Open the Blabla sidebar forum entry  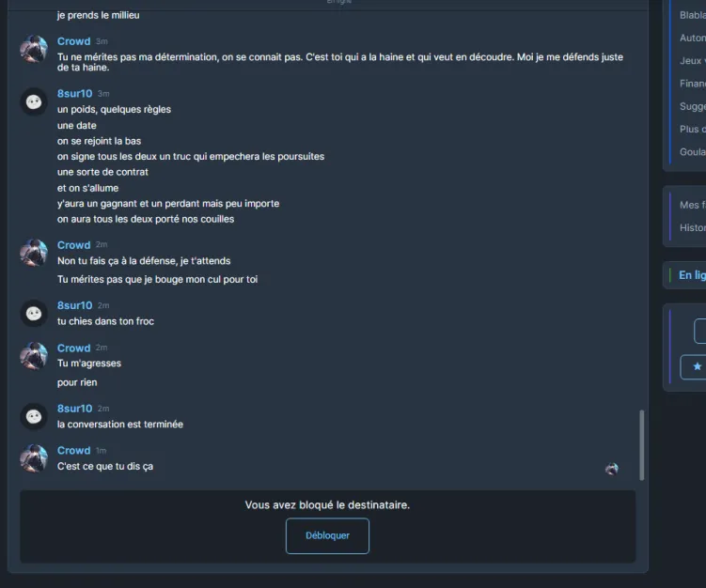pyautogui.click(x=693, y=15)
